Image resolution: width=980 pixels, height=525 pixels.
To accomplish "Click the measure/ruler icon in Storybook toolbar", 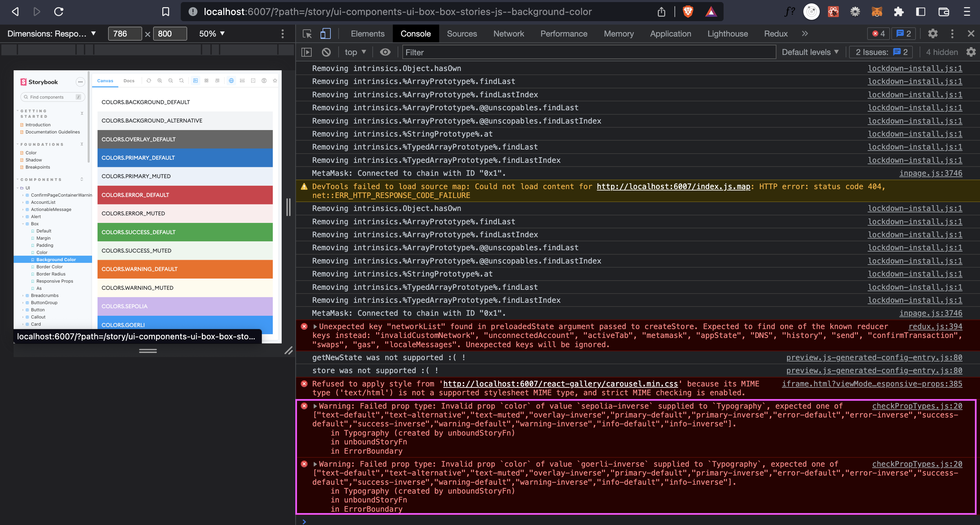I will 242,81.
